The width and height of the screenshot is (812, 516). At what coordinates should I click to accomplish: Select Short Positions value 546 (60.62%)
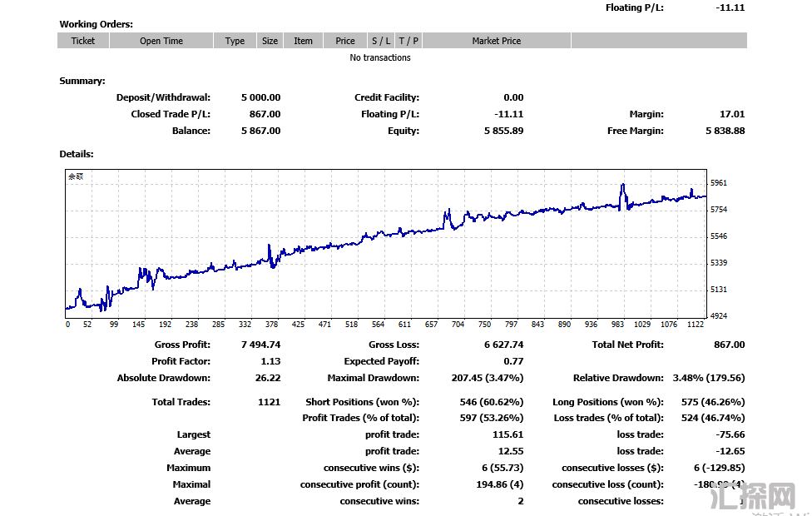tap(492, 402)
